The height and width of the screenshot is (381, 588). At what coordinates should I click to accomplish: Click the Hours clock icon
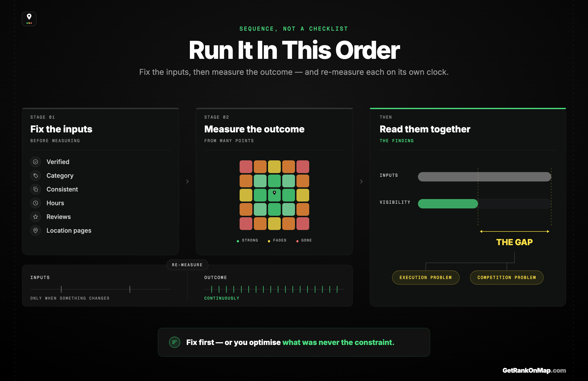coord(36,203)
